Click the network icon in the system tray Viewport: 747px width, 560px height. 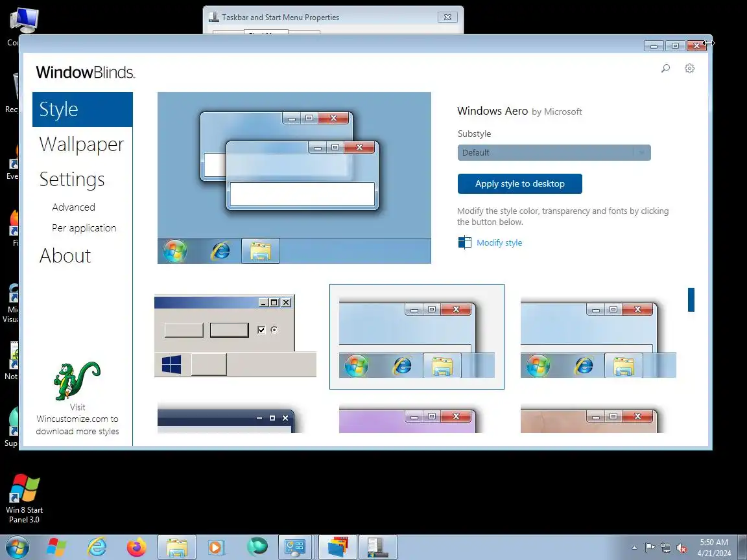(665, 548)
